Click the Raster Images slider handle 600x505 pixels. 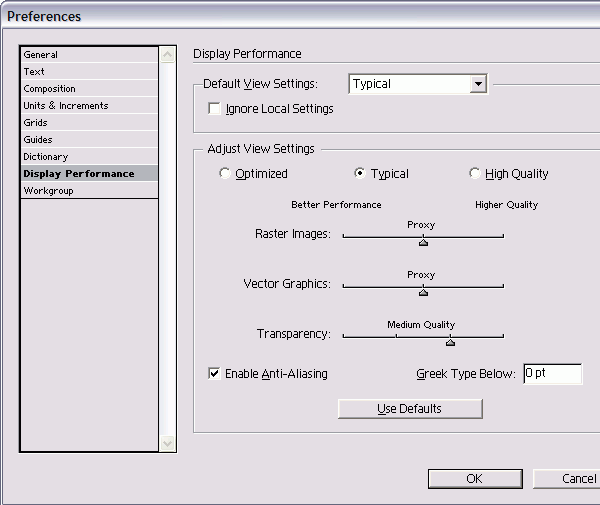pos(423,240)
